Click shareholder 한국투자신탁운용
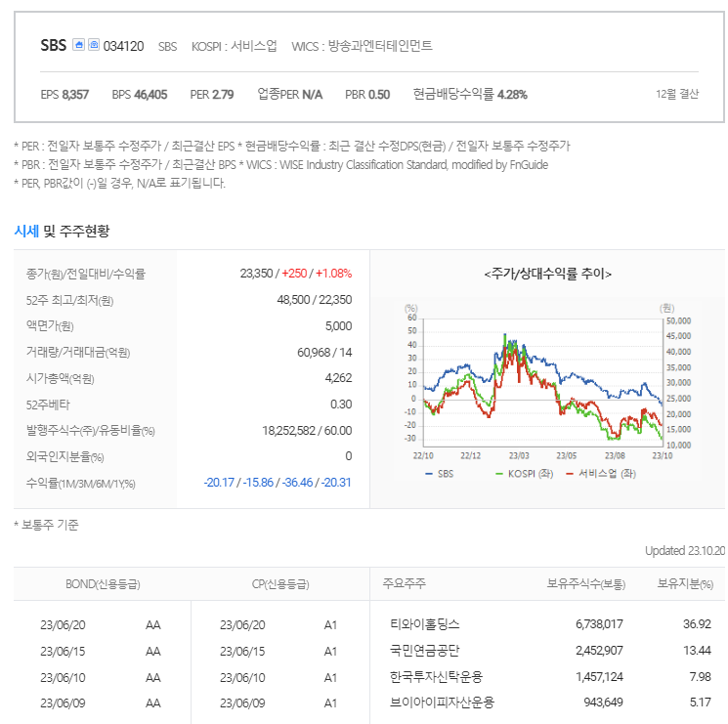The height and width of the screenshot is (724, 728). pos(437,677)
